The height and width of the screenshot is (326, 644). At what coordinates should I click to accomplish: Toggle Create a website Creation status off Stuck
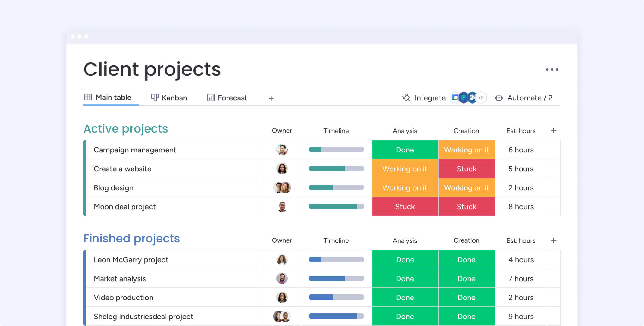(466, 169)
